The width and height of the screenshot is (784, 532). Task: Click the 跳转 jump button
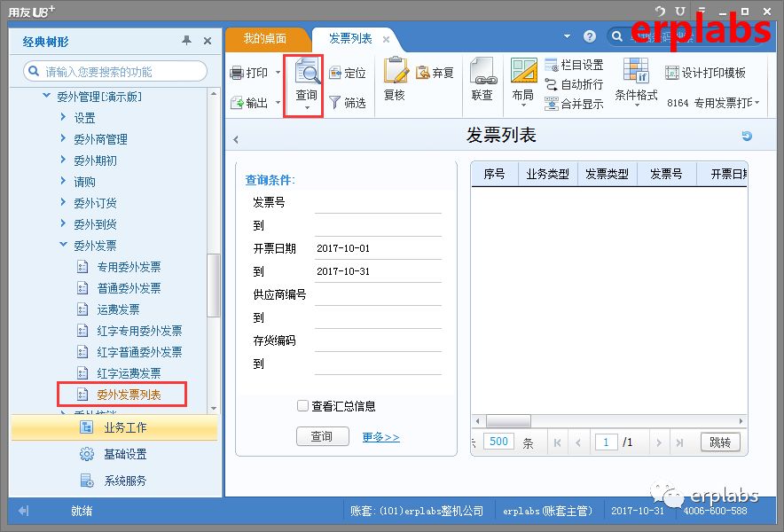pos(720,442)
